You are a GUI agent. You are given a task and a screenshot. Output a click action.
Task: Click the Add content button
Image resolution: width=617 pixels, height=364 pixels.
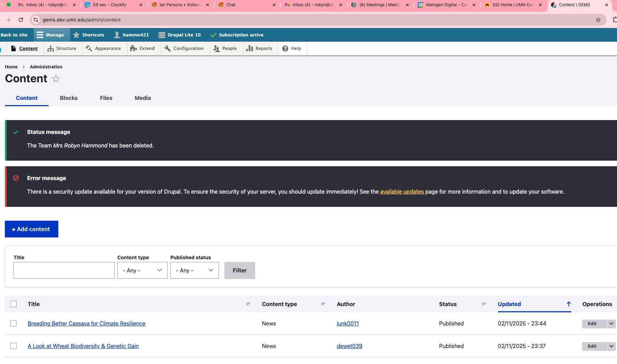coord(32,229)
